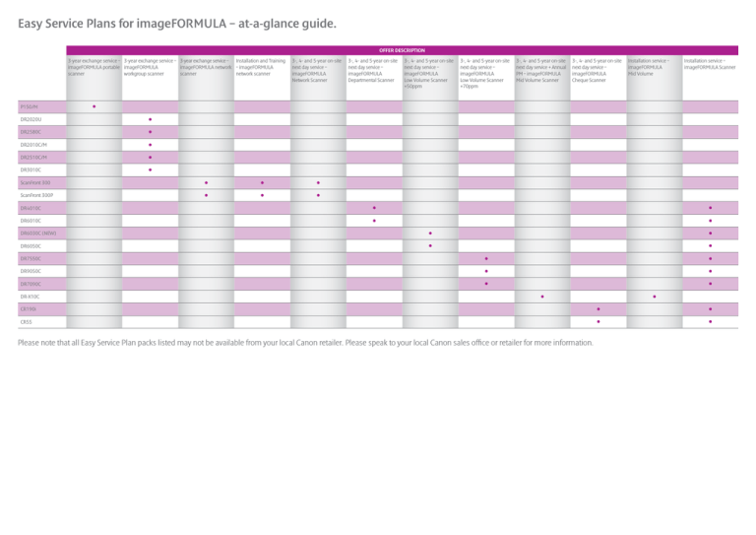756x535 pixels.
Task: Click the 'Installation service – imageFORMULA Scanner' header
Action: [710, 64]
